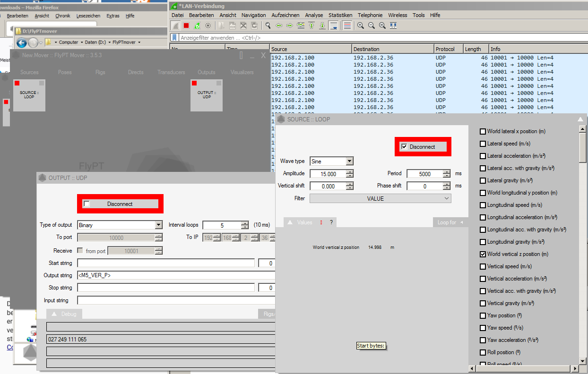Screen dimensions: 588x374
Task: Collapse the Values panel triangle
Action: pos(291,222)
